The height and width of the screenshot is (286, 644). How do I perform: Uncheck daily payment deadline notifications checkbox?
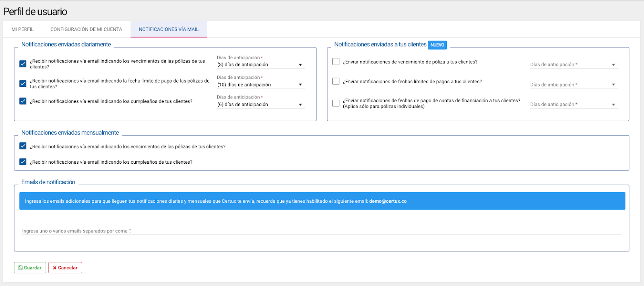coord(23,84)
